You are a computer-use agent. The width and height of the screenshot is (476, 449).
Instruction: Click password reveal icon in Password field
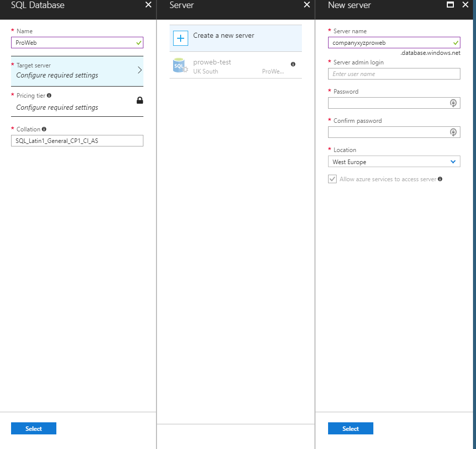453,103
